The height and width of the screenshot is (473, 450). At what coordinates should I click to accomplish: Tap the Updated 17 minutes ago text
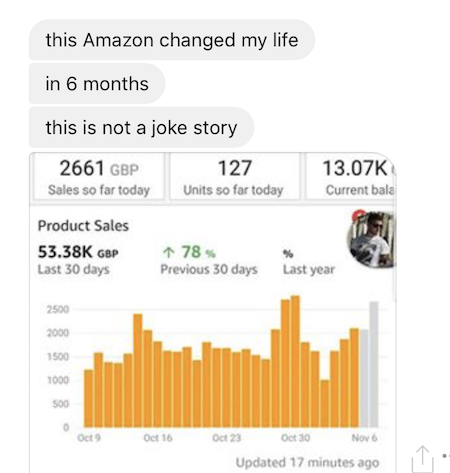point(307,462)
